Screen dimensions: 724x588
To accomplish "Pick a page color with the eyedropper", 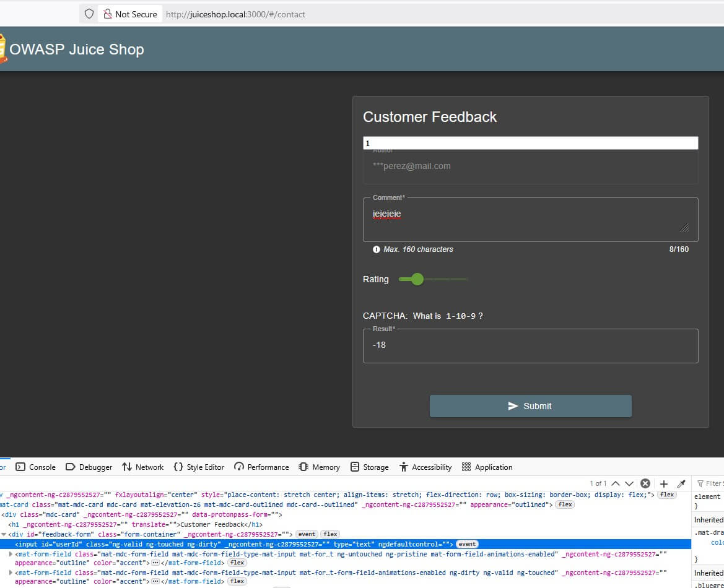I will (x=681, y=483).
